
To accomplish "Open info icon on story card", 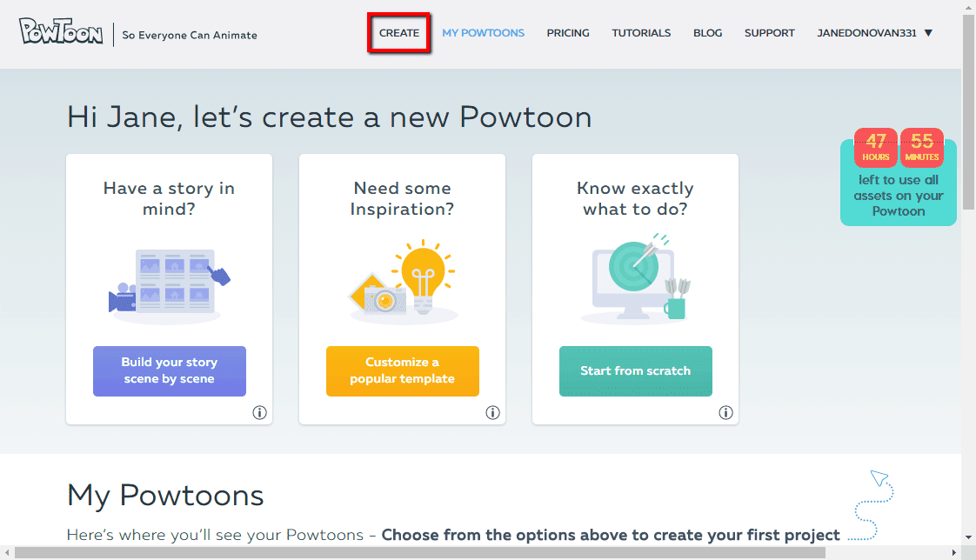I will point(259,412).
